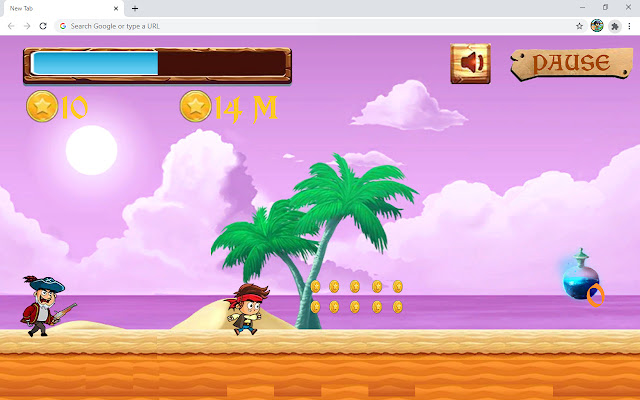Bookmark this tab with the star icon

[579, 26]
